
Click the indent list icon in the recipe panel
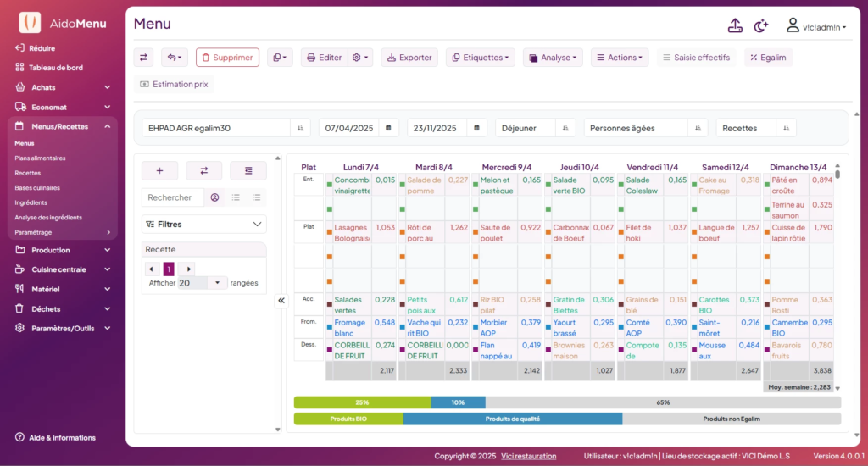[x=248, y=170]
